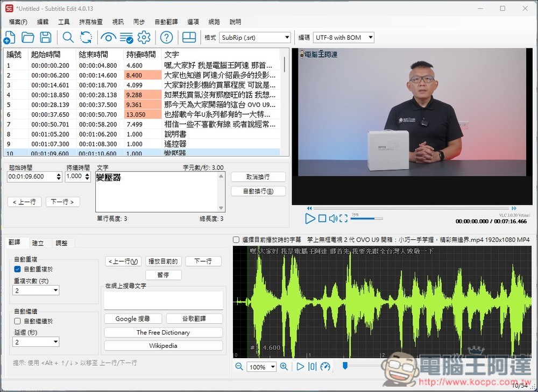Click the 自動換行 button

(258, 191)
